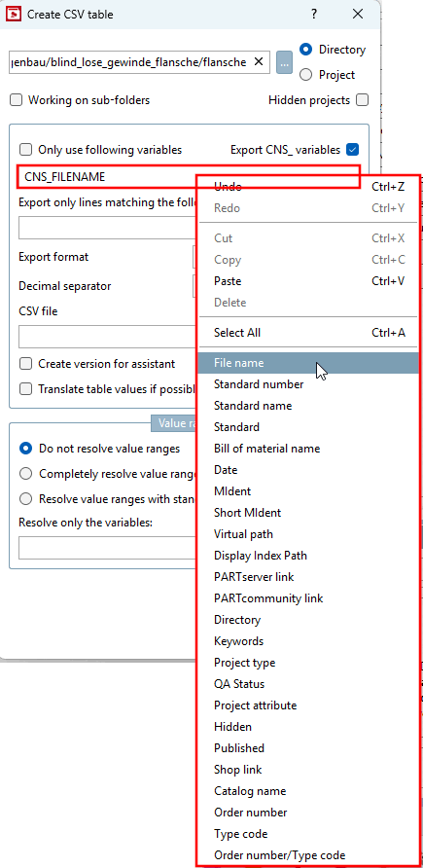Click the CSV file input field
Image resolution: width=423 pixels, height=868 pixels.
108,337
